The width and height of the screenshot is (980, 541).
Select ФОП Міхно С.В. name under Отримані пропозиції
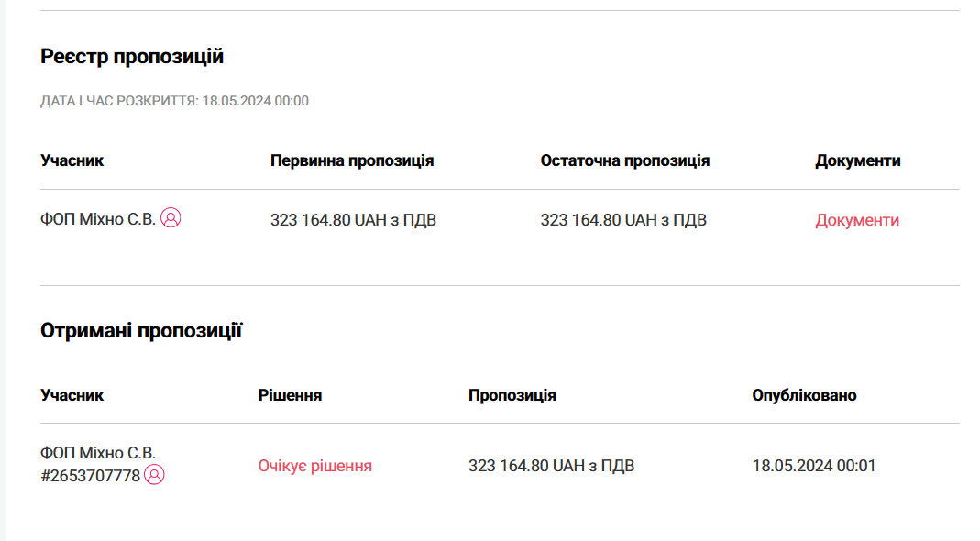click(98, 453)
